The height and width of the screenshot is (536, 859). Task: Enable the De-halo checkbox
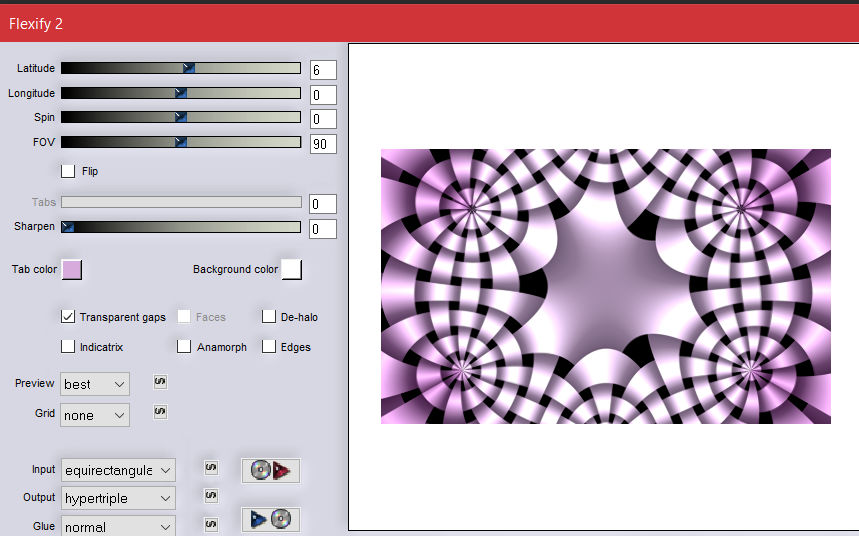tap(268, 316)
